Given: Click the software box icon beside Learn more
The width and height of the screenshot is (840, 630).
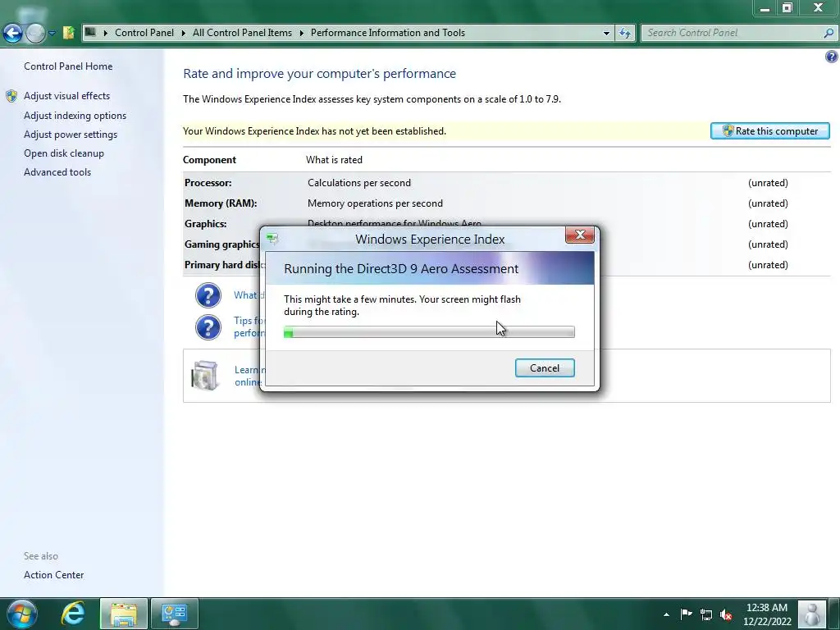Looking at the screenshot, I should click(205, 375).
